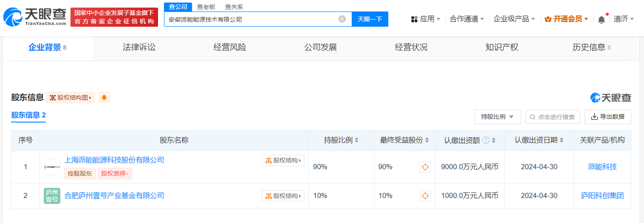Expand 股权结构 for 合肥庐州壹号产业基金
This screenshot has width=644, height=223.
pos(283,196)
